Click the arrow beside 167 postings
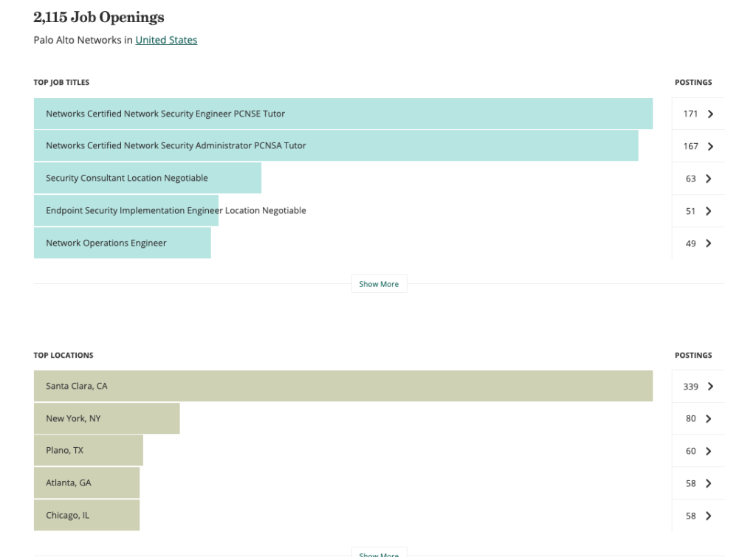Image resolution: width=756 pixels, height=557 pixels. point(710,146)
